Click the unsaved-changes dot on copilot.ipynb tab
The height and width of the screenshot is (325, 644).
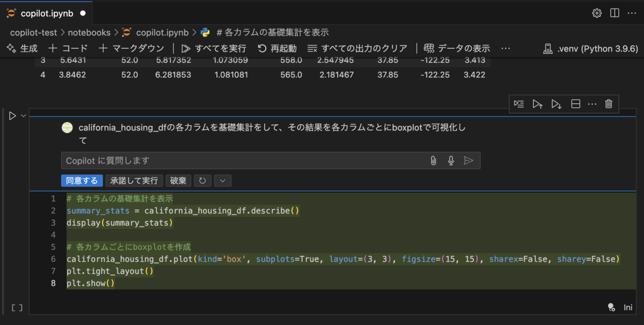83,13
